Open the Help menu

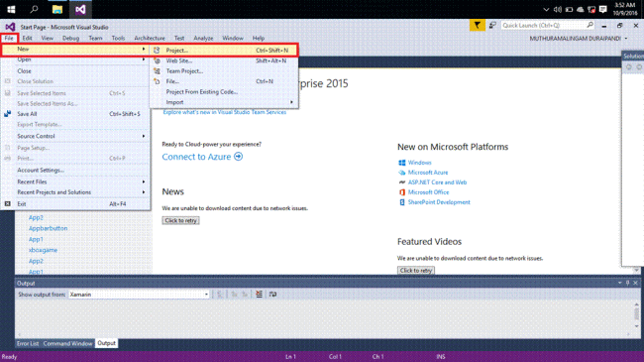click(x=259, y=38)
